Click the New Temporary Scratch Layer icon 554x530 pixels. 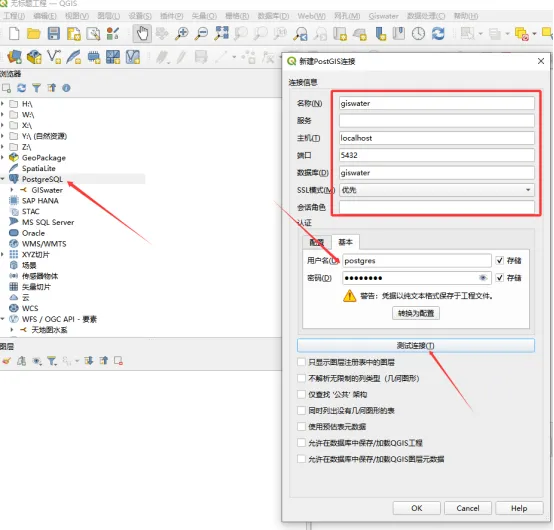click(x=94, y=57)
